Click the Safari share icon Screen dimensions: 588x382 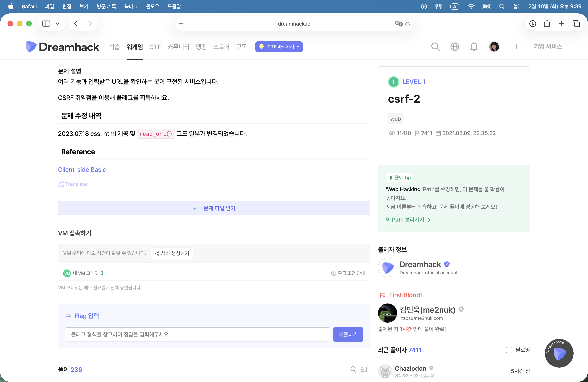(547, 24)
